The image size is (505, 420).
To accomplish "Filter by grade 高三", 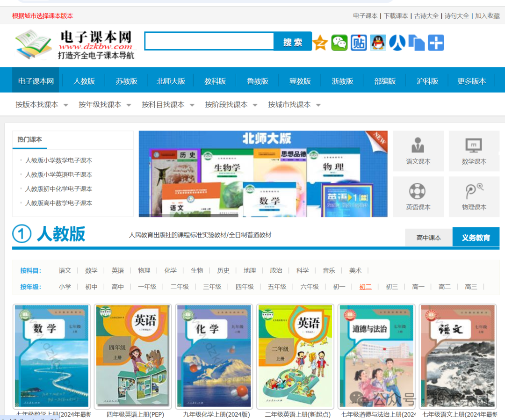I will [x=471, y=286].
